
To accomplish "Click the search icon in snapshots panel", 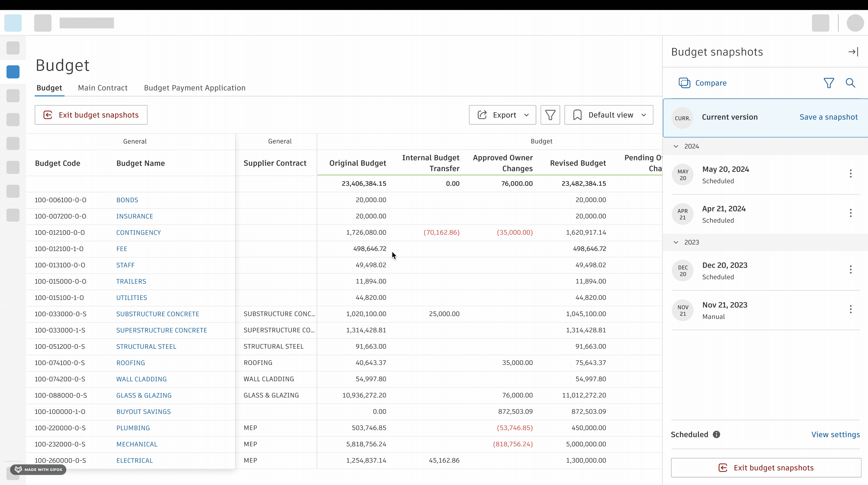I will pos(850,83).
